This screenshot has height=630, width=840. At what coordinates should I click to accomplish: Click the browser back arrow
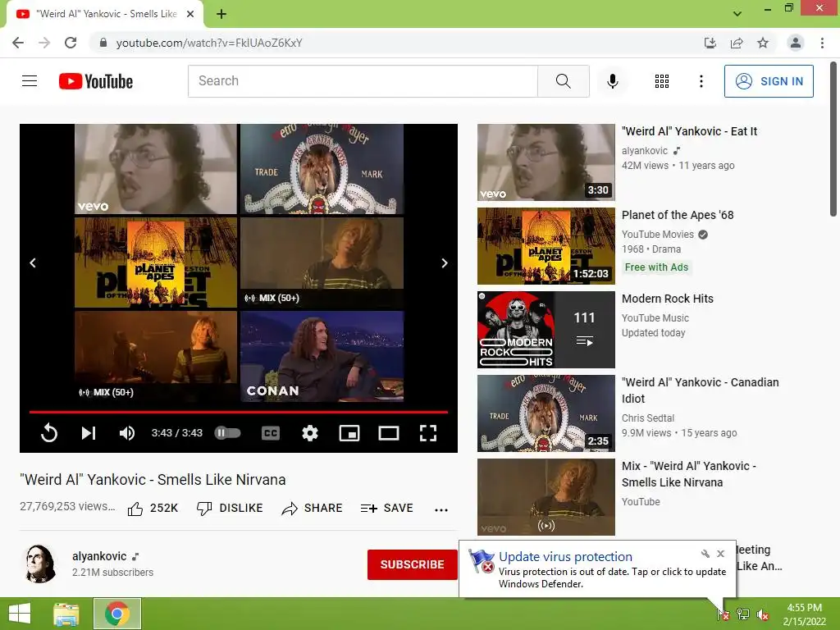[x=18, y=43]
